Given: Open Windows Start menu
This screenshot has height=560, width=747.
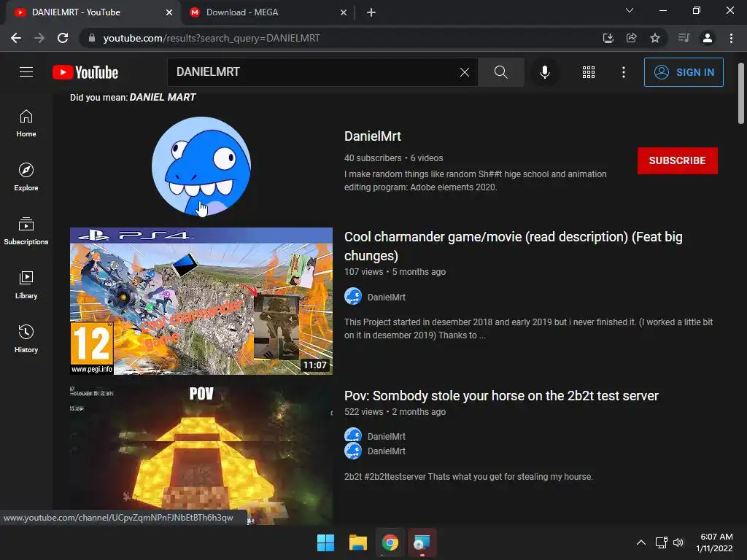Looking at the screenshot, I should click(326, 542).
